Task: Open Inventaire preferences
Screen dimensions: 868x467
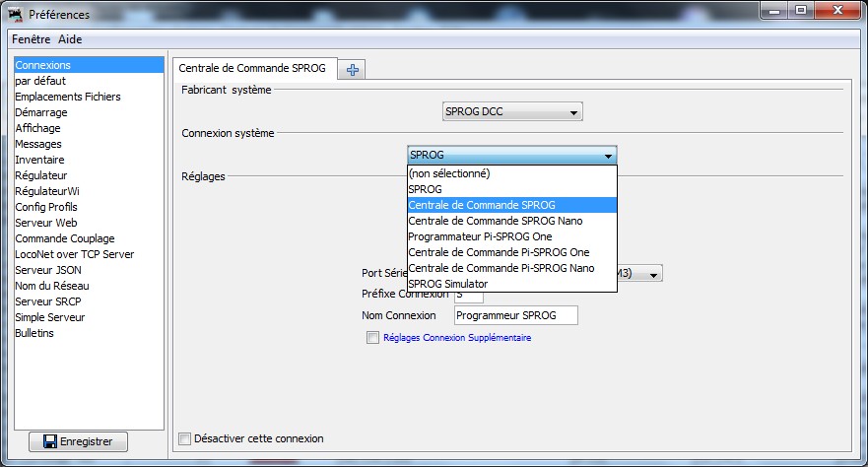Action: [89, 160]
